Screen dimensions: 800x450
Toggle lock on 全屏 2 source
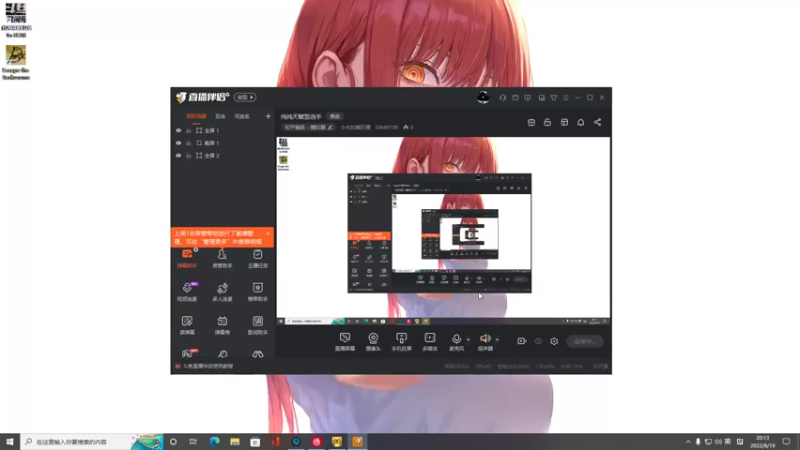pyautogui.click(x=188, y=156)
